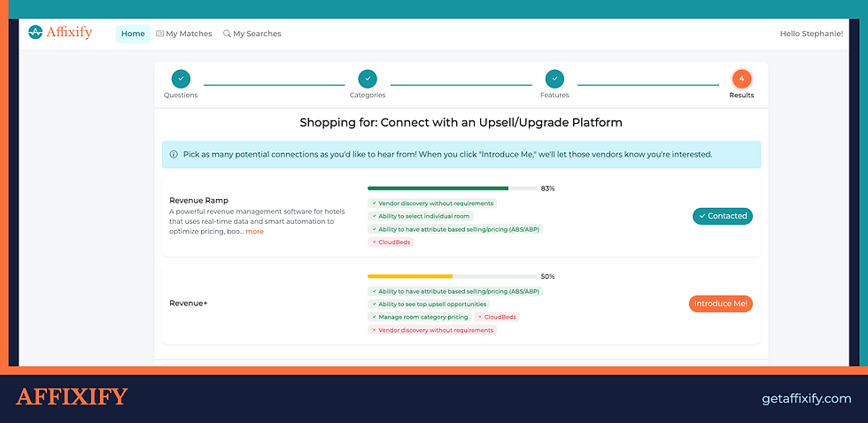Select the Features step checkmark circle
Screen dimensions: 868x423
pos(554,79)
